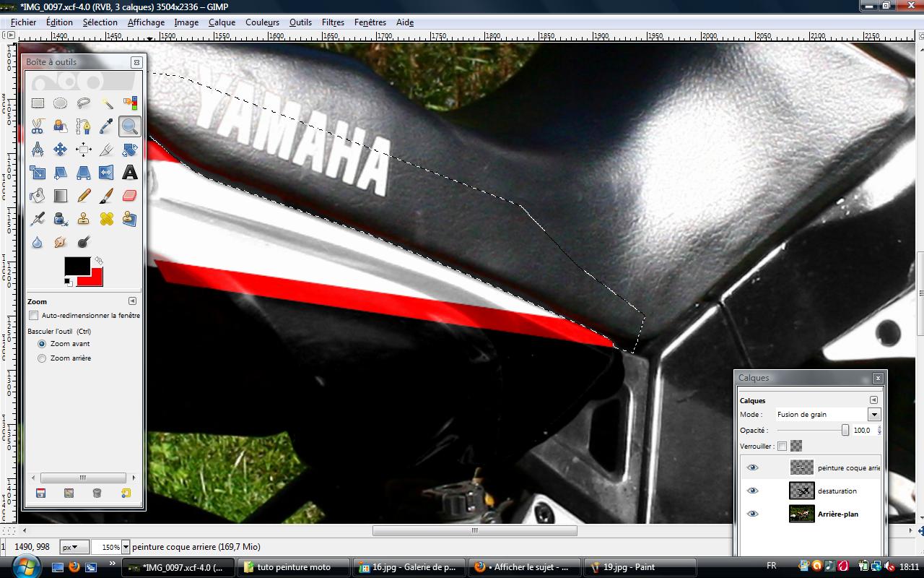This screenshot has height=578, width=924.
Task: Hide the desaturation layer
Action: (753, 491)
